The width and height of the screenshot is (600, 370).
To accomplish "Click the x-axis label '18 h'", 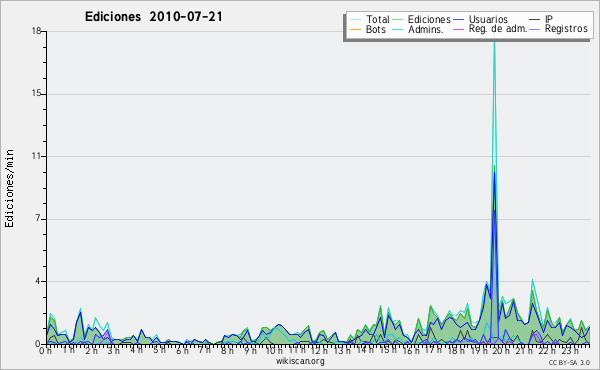I will [455, 350].
